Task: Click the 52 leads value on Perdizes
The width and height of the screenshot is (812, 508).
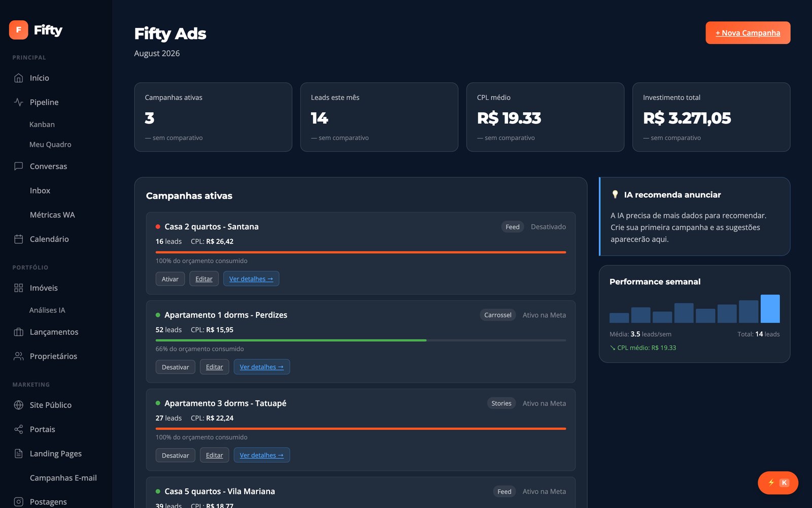Action: pyautogui.click(x=168, y=330)
